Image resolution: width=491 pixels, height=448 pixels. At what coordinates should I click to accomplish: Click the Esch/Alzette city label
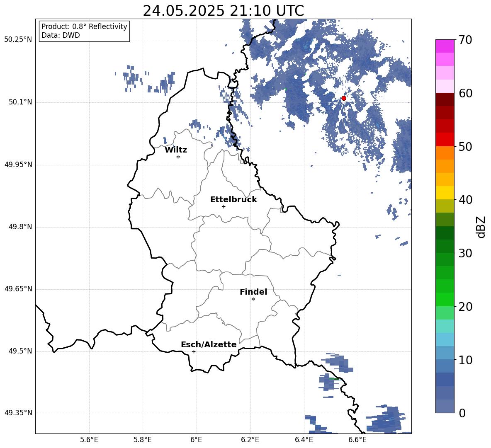click(209, 344)
